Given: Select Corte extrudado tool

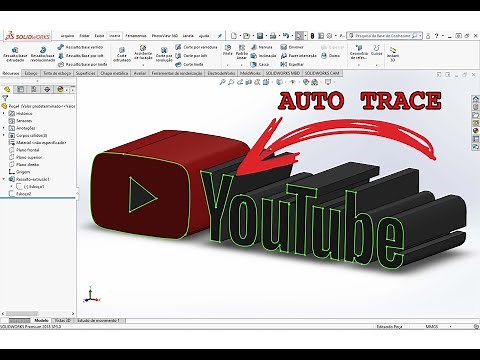Looking at the screenshot, I should (122, 54).
